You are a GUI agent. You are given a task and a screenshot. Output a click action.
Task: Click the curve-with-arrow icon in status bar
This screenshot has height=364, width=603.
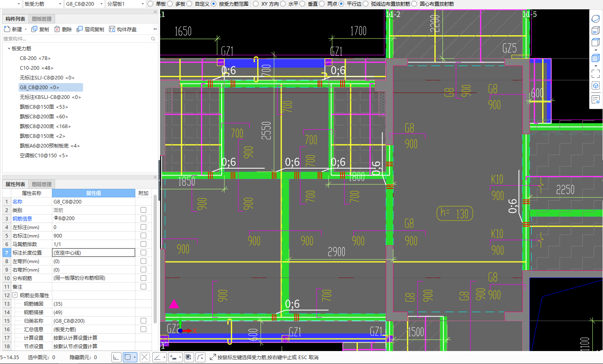[201, 357]
